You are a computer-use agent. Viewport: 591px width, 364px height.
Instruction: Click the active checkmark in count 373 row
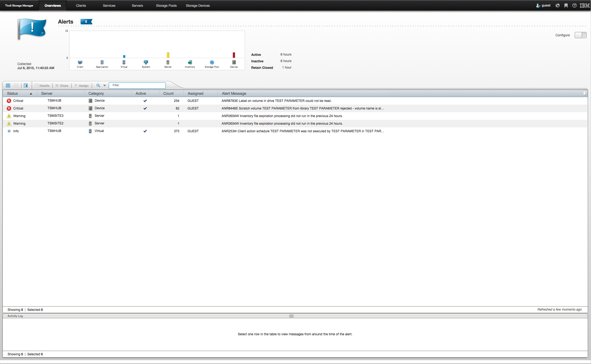coord(145,131)
